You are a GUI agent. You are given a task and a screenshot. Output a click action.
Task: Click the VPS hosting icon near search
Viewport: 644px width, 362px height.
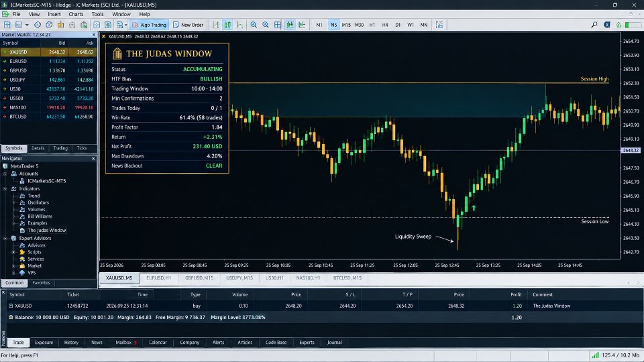(x=619, y=25)
